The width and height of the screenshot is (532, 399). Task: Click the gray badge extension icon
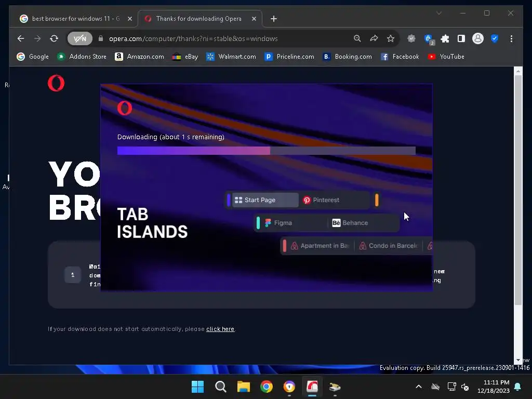pyautogui.click(x=411, y=38)
